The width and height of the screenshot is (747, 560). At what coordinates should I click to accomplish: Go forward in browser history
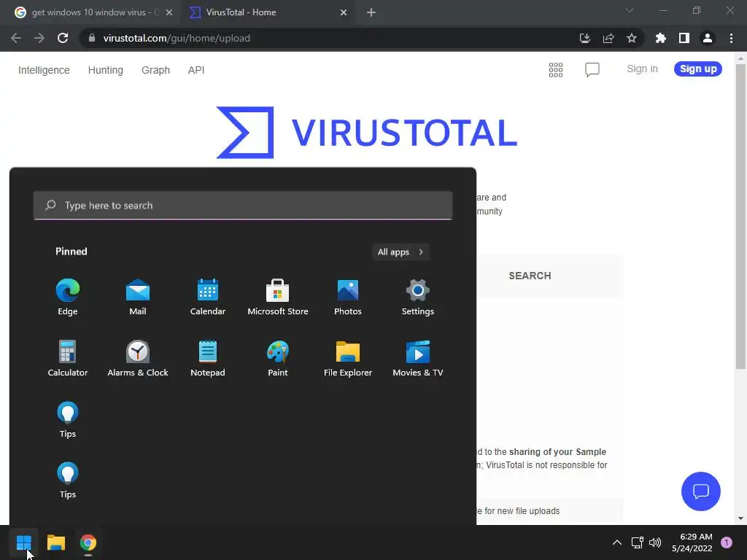[x=39, y=38]
